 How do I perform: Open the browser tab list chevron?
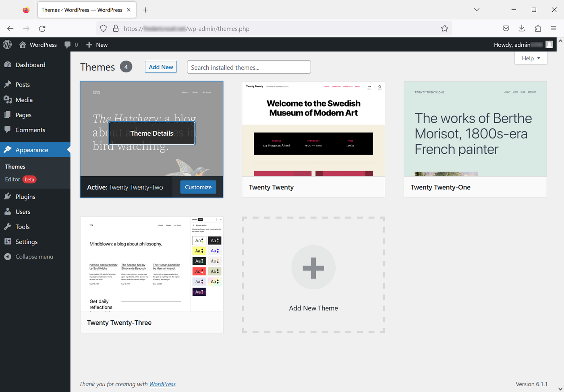coord(477,9)
